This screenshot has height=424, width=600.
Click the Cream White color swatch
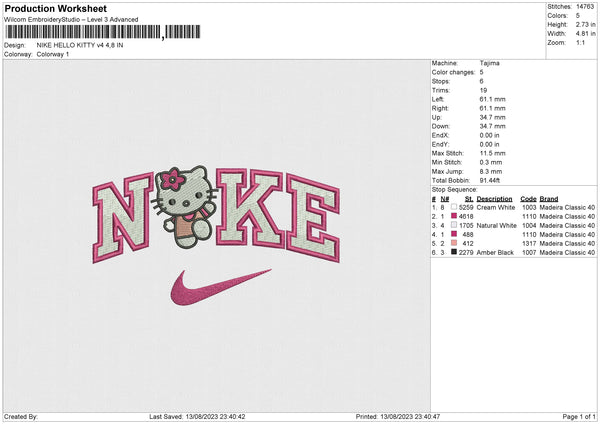[454, 207]
